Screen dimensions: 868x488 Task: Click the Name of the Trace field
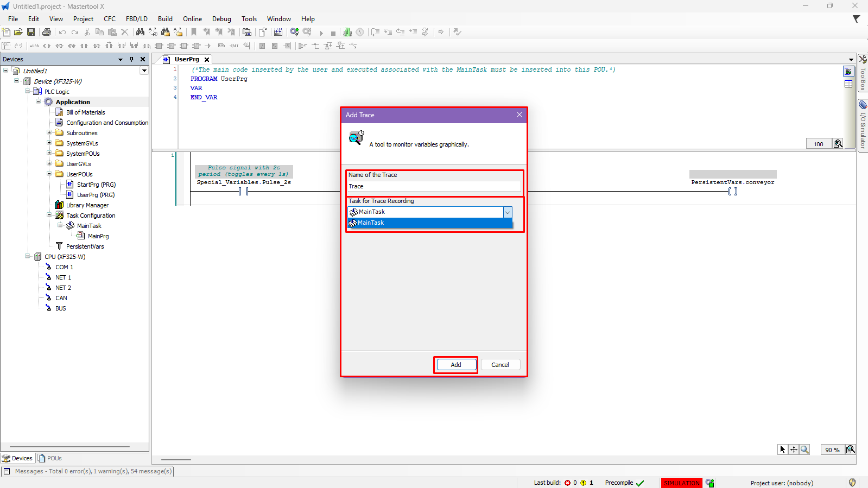(434, 186)
